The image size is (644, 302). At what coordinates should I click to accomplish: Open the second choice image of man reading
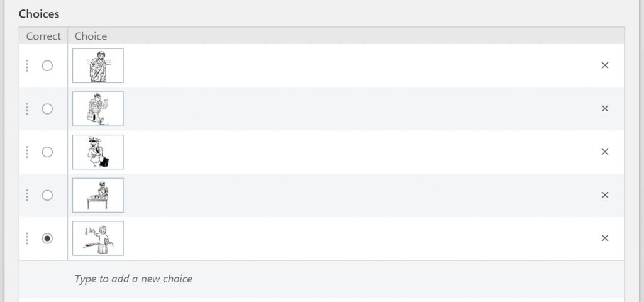[98, 109]
